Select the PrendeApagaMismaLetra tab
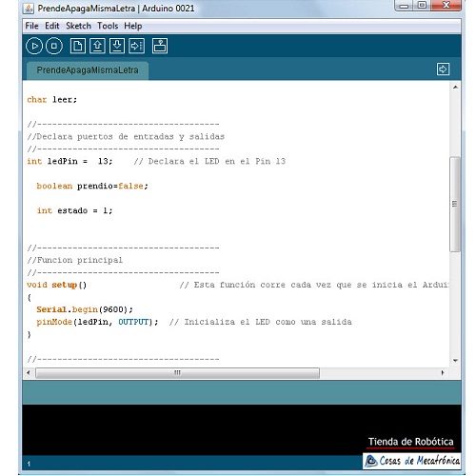Image resolution: width=476 pixels, height=476 pixels. click(x=88, y=70)
